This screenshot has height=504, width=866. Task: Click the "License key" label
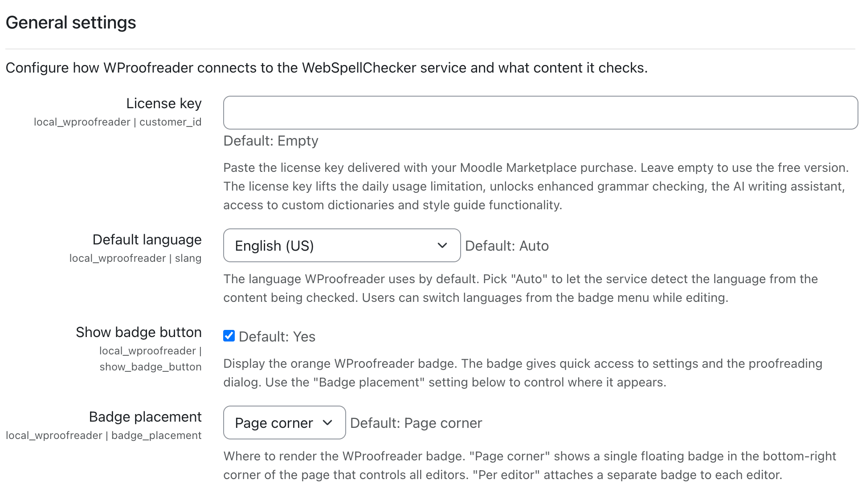(164, 103)
